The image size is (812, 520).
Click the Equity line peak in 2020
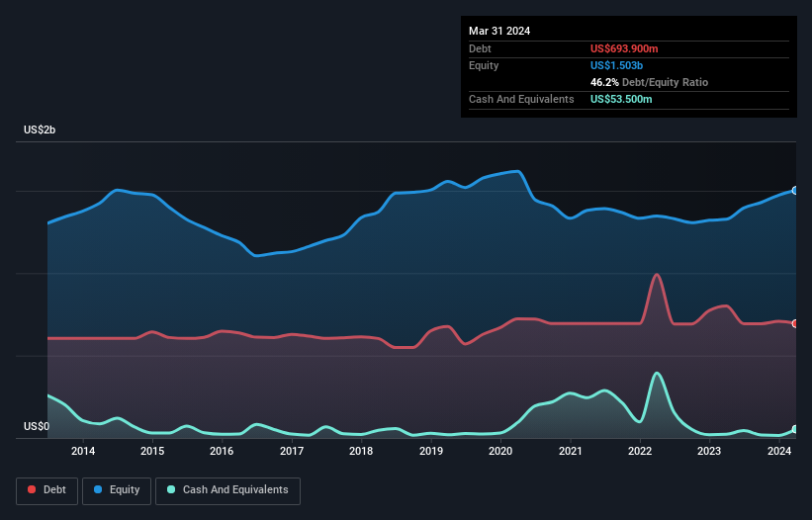(517, 171)
